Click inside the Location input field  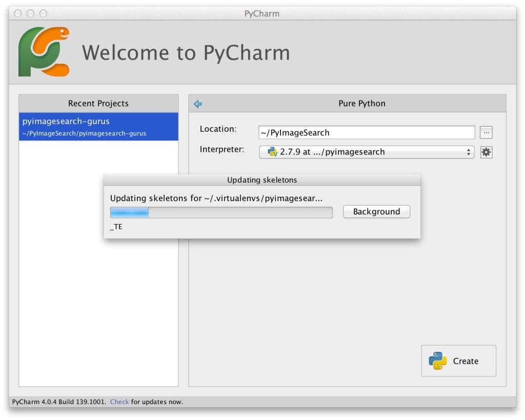367,132
